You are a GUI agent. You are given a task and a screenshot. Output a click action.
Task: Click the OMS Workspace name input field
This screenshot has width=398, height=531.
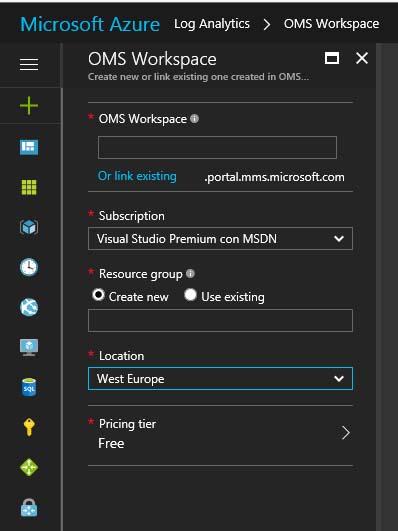(217, 147)
